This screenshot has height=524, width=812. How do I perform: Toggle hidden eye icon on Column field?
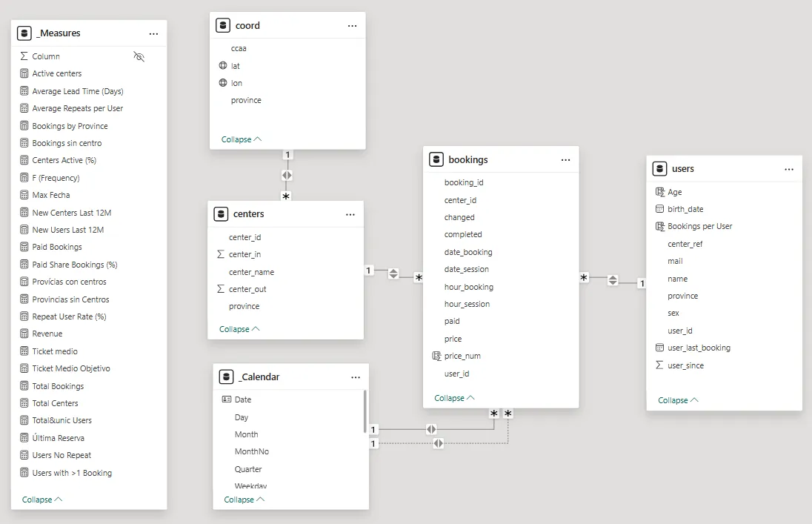pyautogui.click(x=139, y=56)
